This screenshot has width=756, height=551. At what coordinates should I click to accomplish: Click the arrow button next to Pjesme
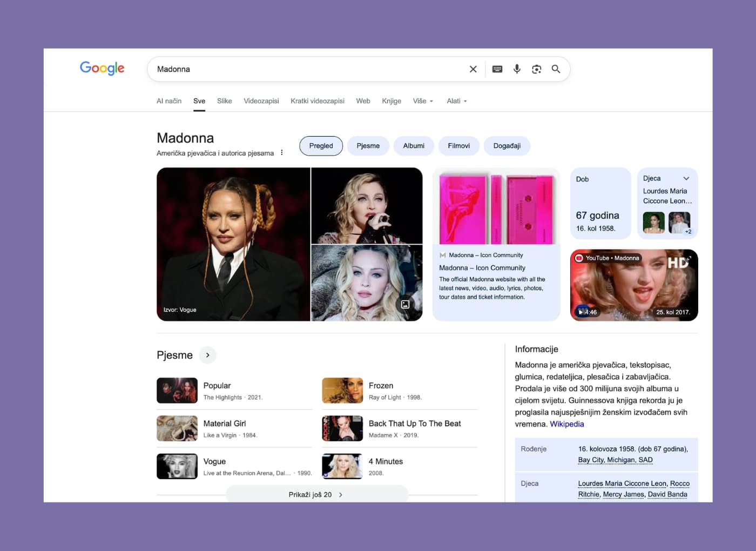(208, 355)
